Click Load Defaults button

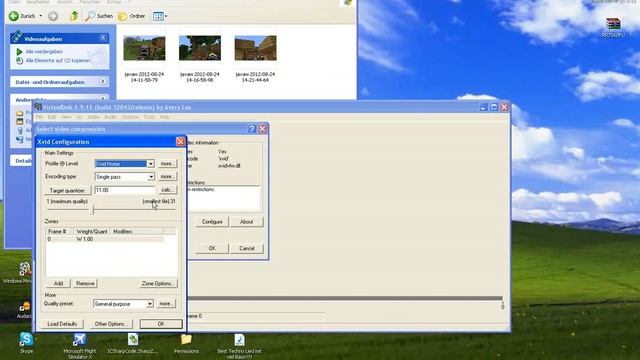62,324
